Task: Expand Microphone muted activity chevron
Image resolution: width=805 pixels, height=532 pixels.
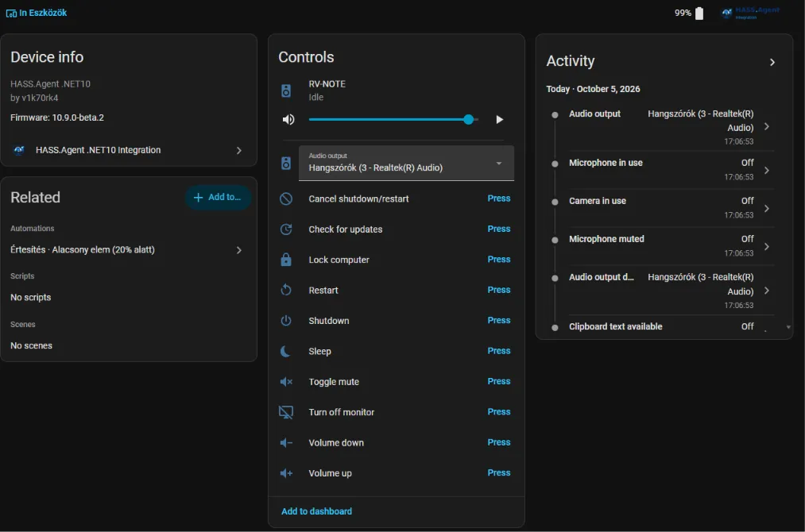Action: point(767,247)
